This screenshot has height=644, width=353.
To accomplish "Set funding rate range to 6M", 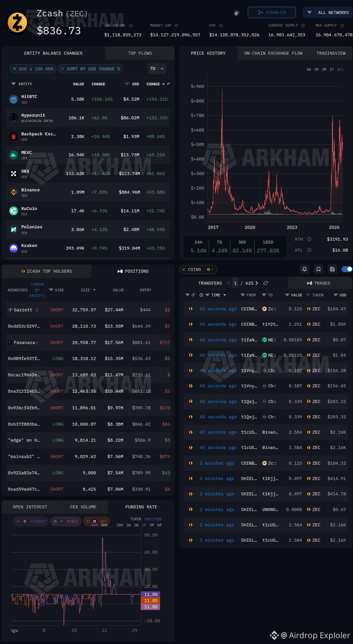I will 159,525.
